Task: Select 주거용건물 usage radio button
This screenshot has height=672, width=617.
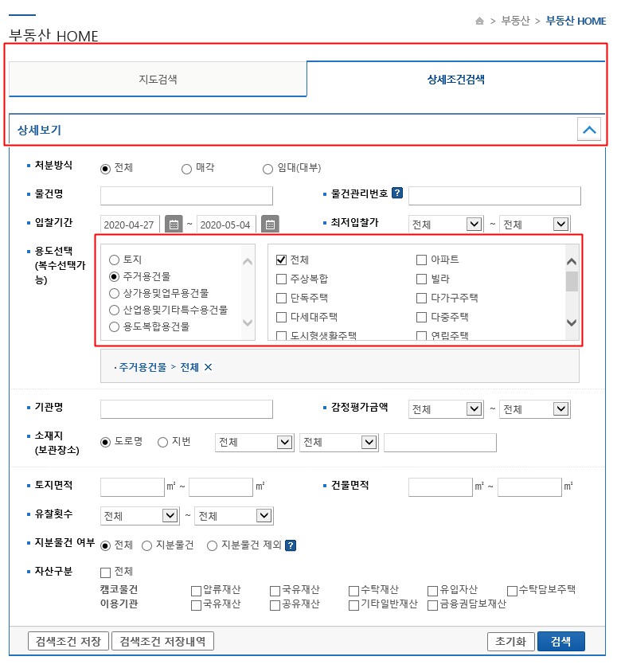Action: pos(114,276)
